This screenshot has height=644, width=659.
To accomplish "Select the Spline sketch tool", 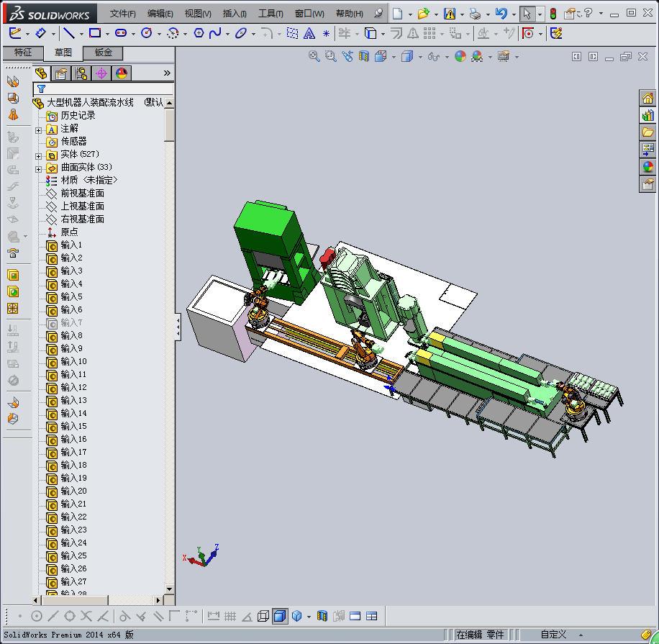I will 215,33.
